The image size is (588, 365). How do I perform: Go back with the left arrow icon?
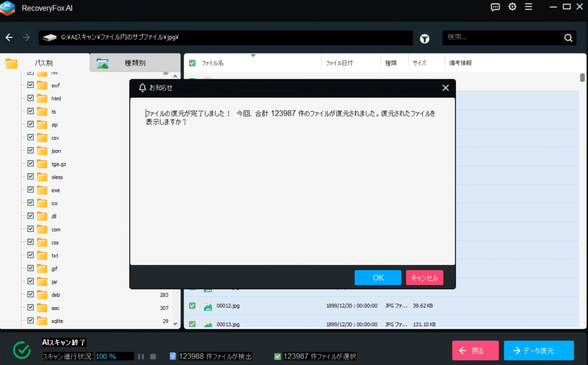click(9, 37)
